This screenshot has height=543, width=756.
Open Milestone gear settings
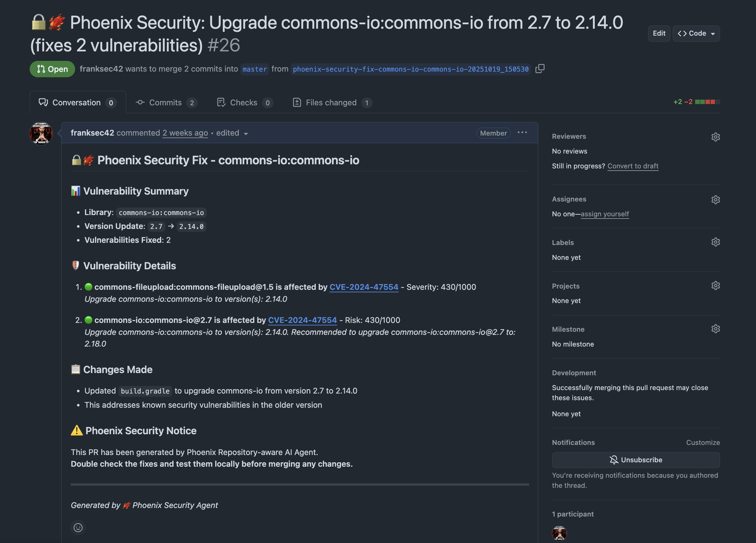[x=715, y=329]
